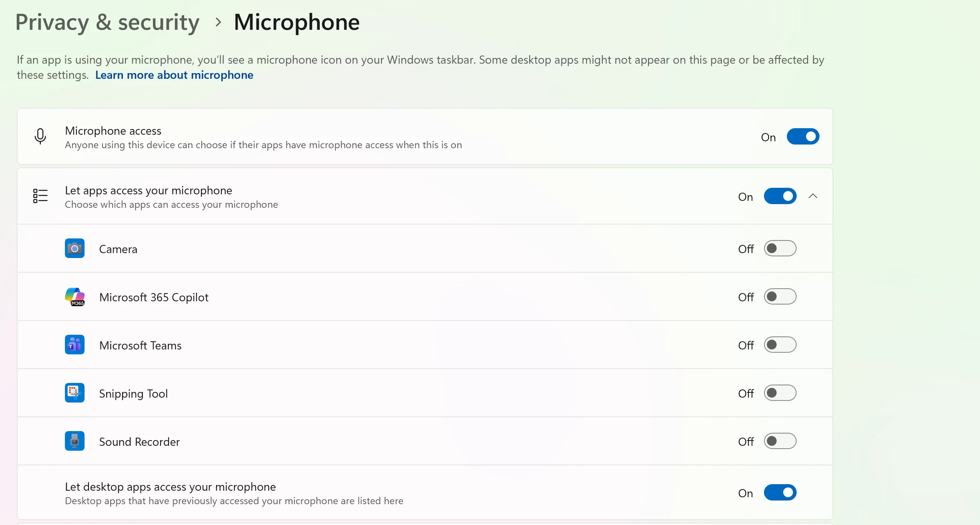Image resolution: width=980 pixels, height=525 pixels.
Task: Switch on Snipping Tool microphone toggle
Action: point(780,393)
